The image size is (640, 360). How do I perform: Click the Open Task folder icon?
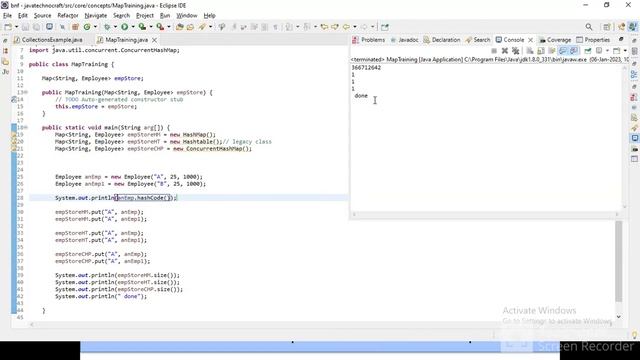[190, 27]
